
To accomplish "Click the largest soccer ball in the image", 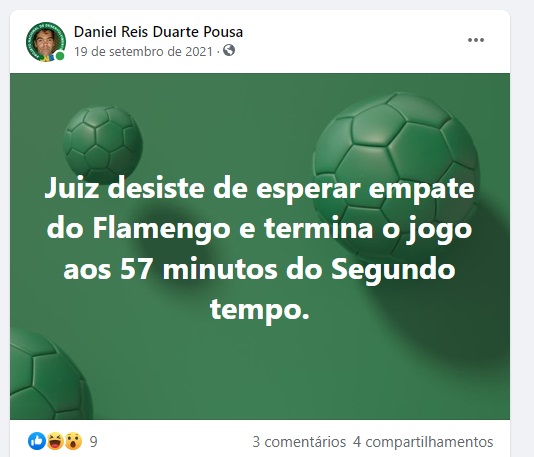I will [396, 177].
